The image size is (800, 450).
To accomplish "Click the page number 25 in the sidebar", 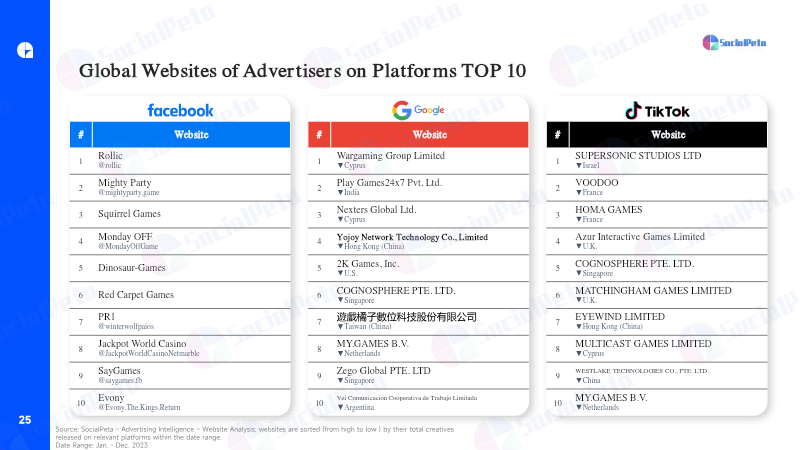I will coord(25,420).
